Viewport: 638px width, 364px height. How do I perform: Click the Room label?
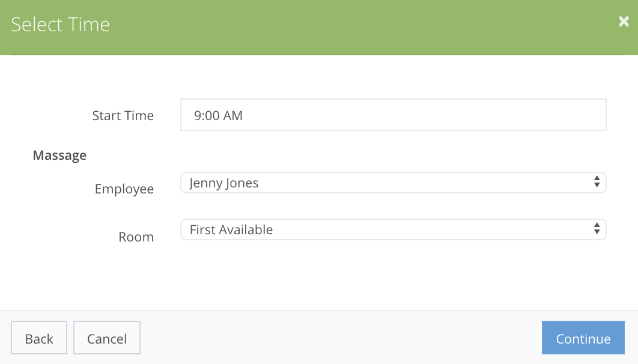point(136,237)
